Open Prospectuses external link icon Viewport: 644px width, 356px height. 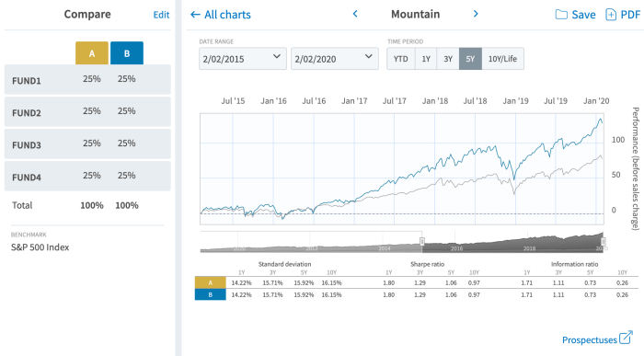[626, 338]
